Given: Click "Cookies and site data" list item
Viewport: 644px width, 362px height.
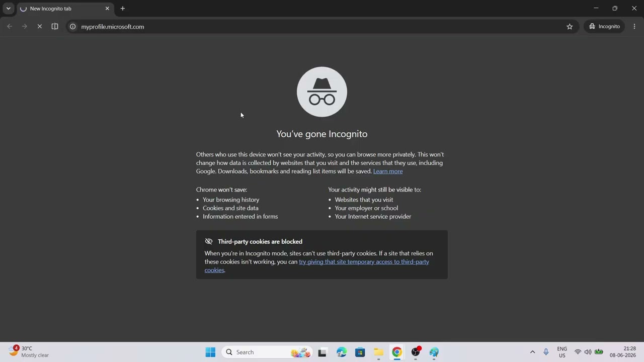Looking at the screenshot, I should 230,208.
